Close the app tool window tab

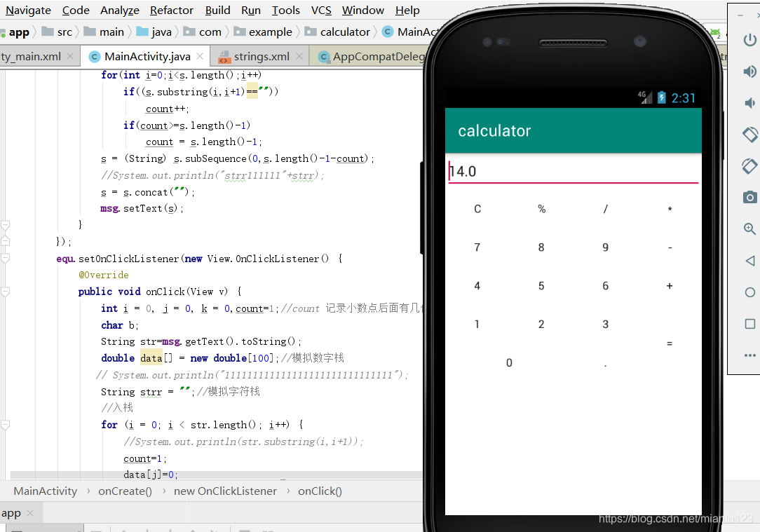[30, 512]
